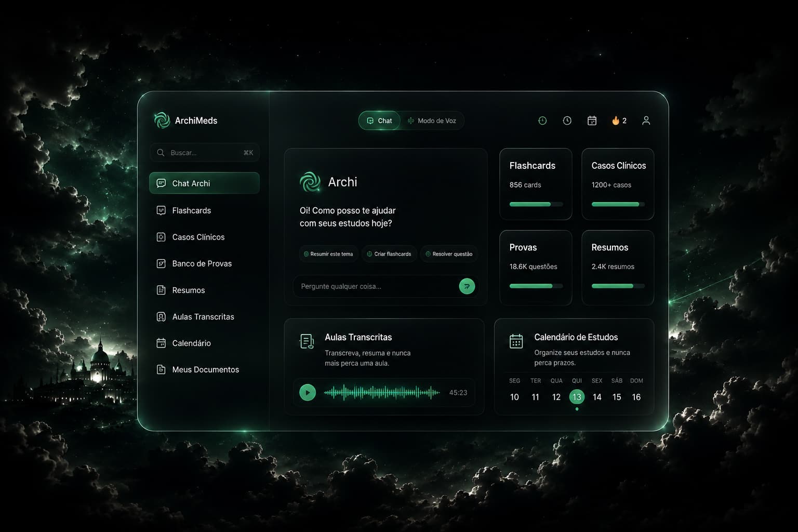The image size is (798, 532).
Task: Open the Flashcards 856 cards tile
Action: click(x=536, y=184)
